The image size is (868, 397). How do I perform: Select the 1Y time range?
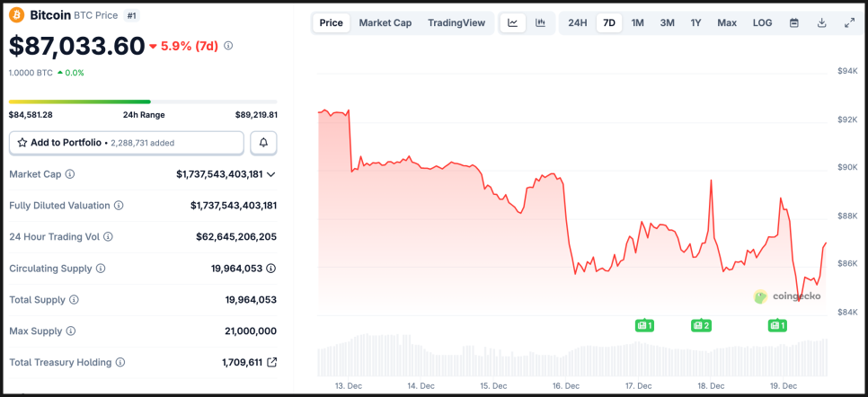pos(695,23)
